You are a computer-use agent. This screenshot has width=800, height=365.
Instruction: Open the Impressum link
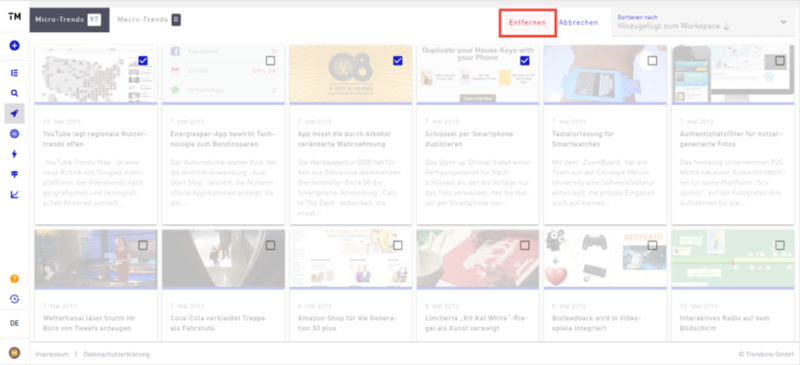pyautogui.click(x=52, y=354)
